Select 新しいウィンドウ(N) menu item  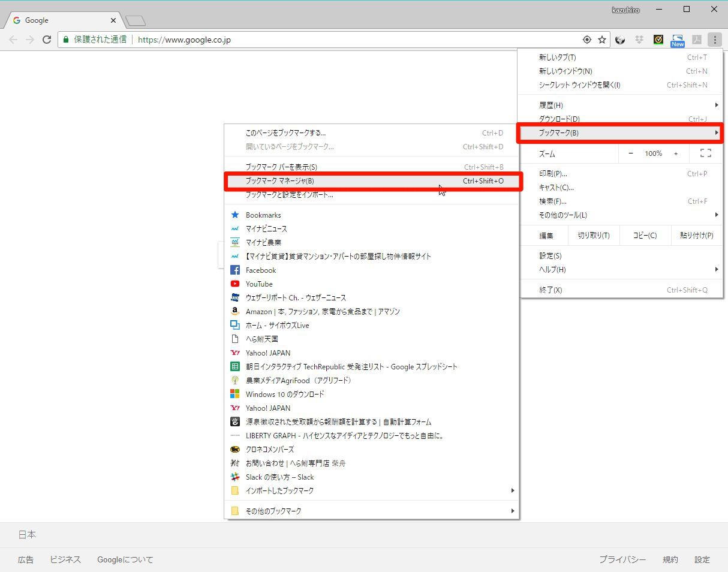(x=621, y=71)
